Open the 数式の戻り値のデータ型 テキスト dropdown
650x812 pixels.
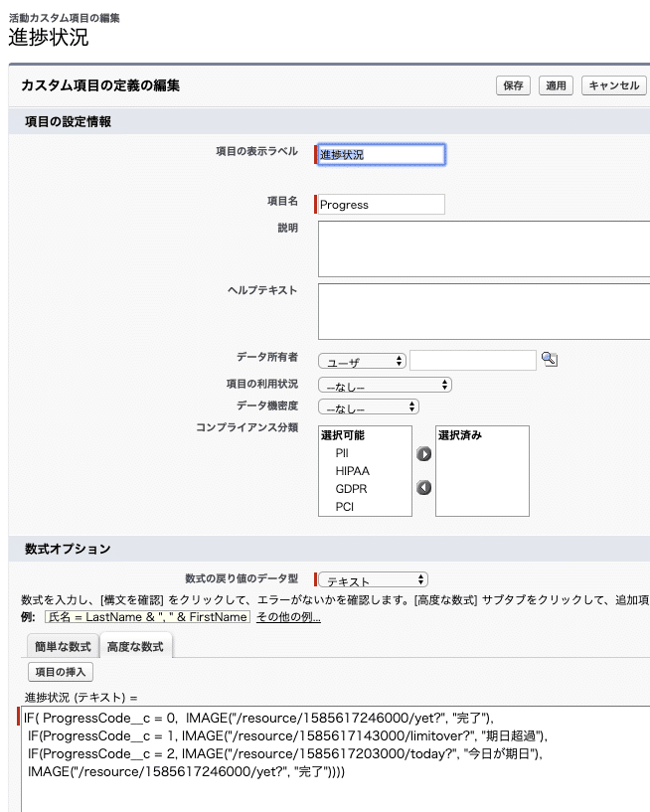pyautogui.click(x=373, y=579)
